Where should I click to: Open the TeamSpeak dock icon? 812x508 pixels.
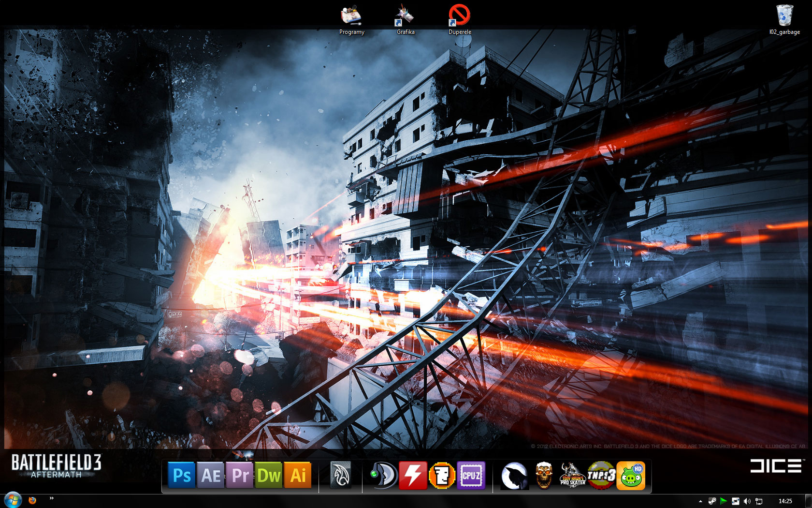pos(383,475)
